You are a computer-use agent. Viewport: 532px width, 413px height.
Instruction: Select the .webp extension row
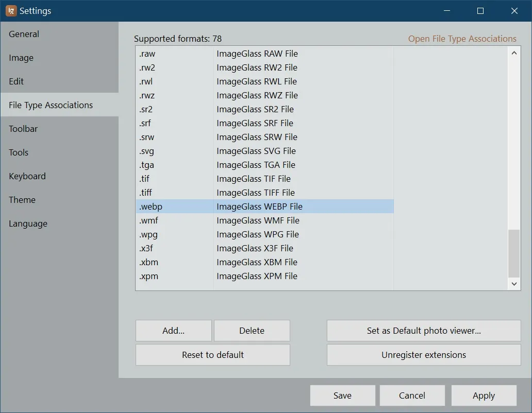coord(264,206)
